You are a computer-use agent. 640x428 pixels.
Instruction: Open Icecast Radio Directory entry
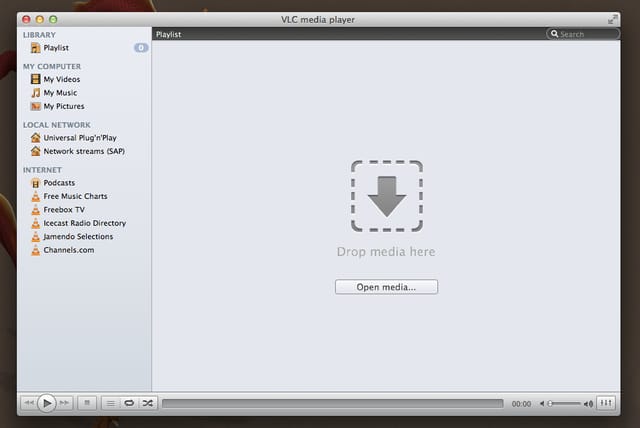point(84,223)
